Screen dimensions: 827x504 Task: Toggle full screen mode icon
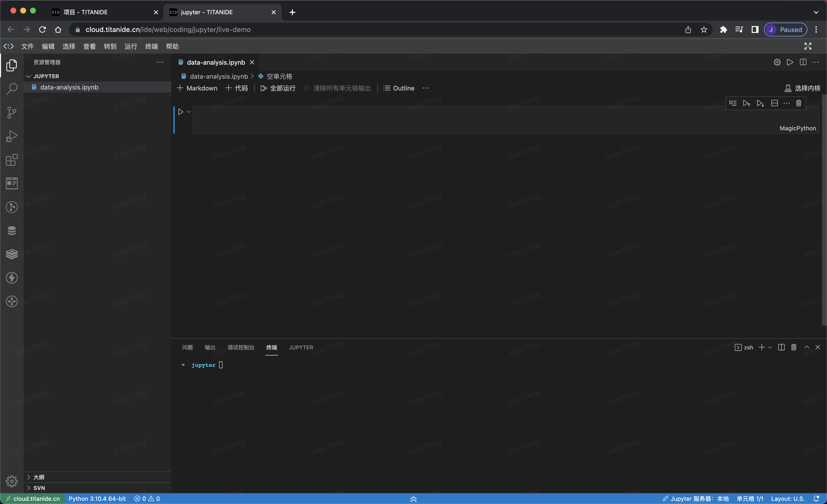point(808,46)
